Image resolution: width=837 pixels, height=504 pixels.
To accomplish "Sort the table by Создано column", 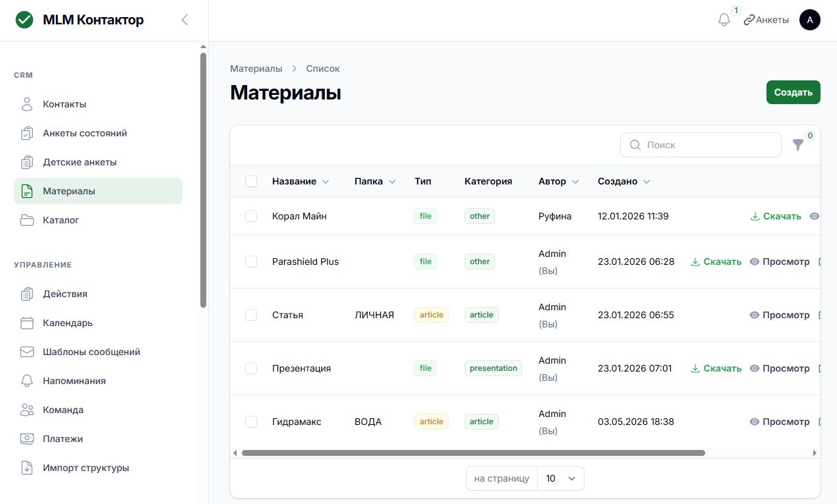I will click(624, 181).
